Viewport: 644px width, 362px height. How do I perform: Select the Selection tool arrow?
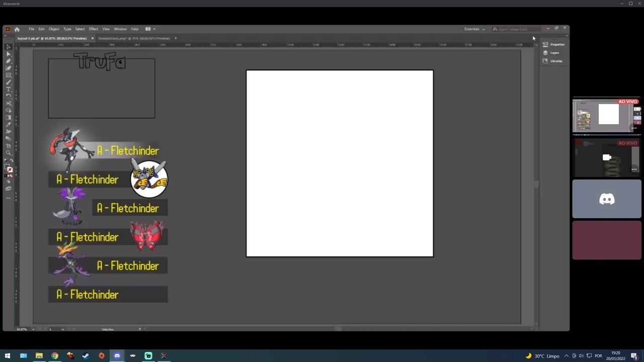[x=8, y=47]
